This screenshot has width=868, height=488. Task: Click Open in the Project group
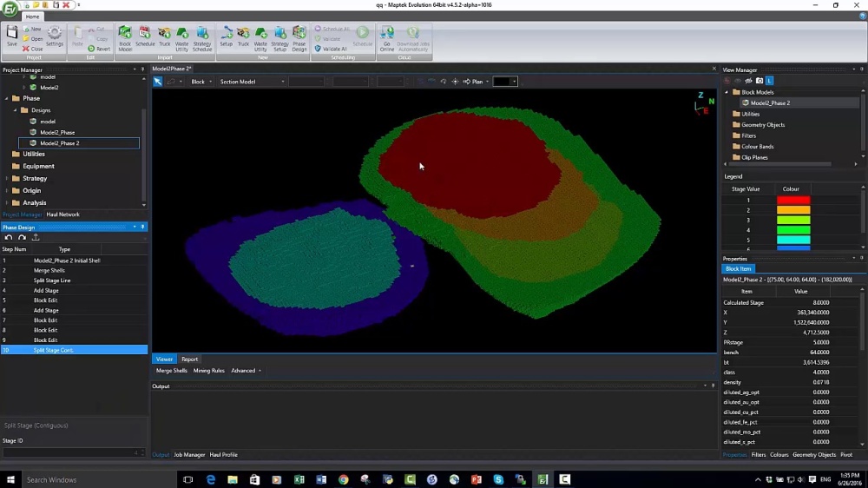(33, 39)
